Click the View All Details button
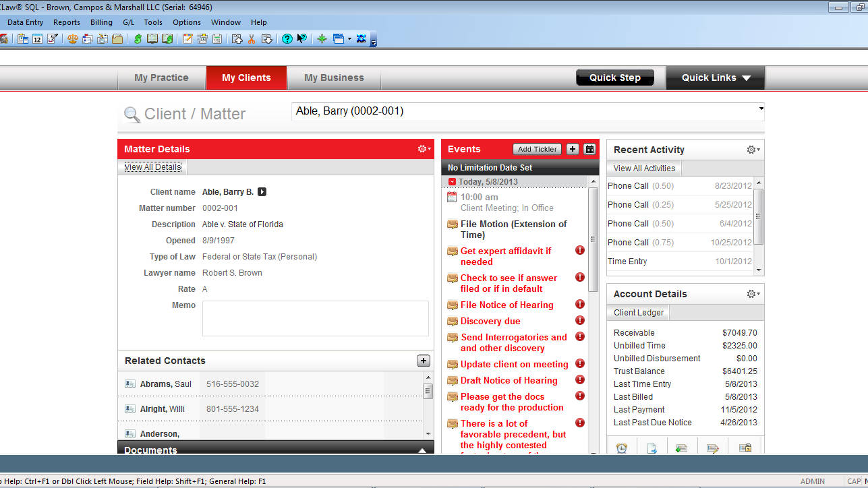The width and height of the screenshot is (868, 488). 152,166
